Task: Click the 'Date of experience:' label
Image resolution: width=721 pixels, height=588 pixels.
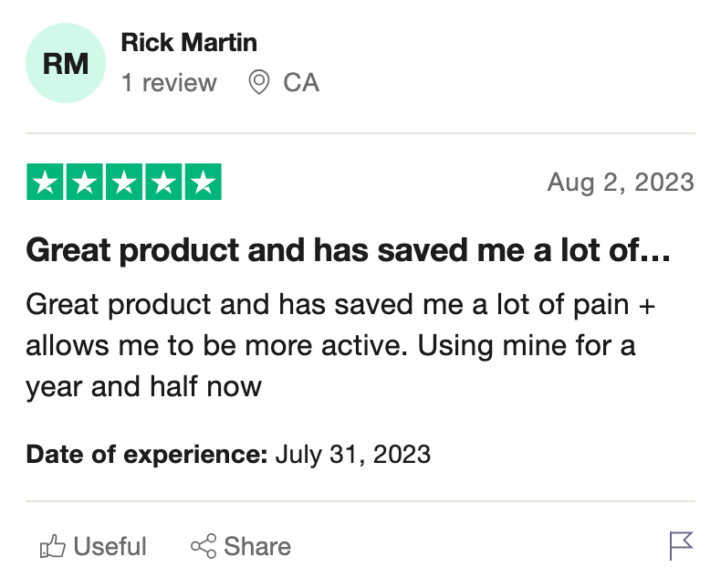Action: click(x=147, y=454)
